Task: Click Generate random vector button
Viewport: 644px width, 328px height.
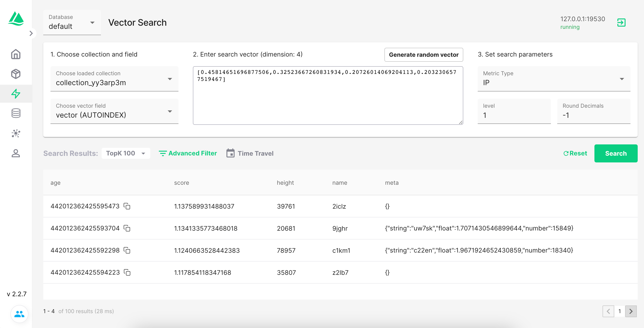Action: click(x=423, y=55)
